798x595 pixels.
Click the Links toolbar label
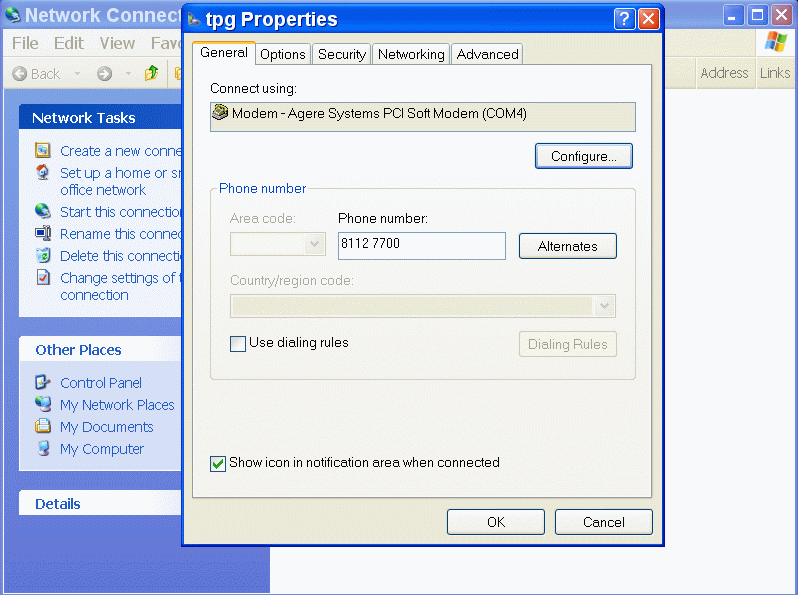pos(775,73)
